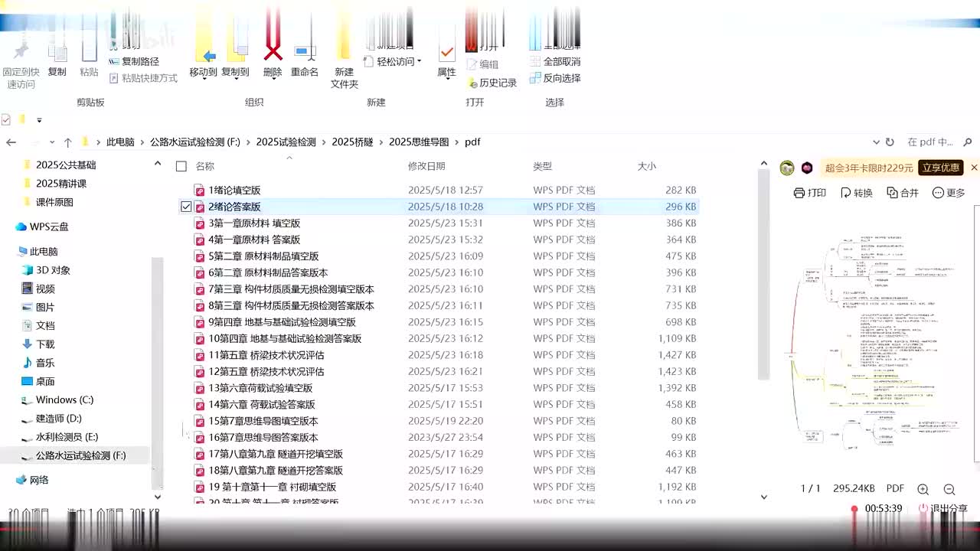Click 2025思维导图 breadcrumb segment
Screen dimensions: 980x551
click(x=419, y=142)
